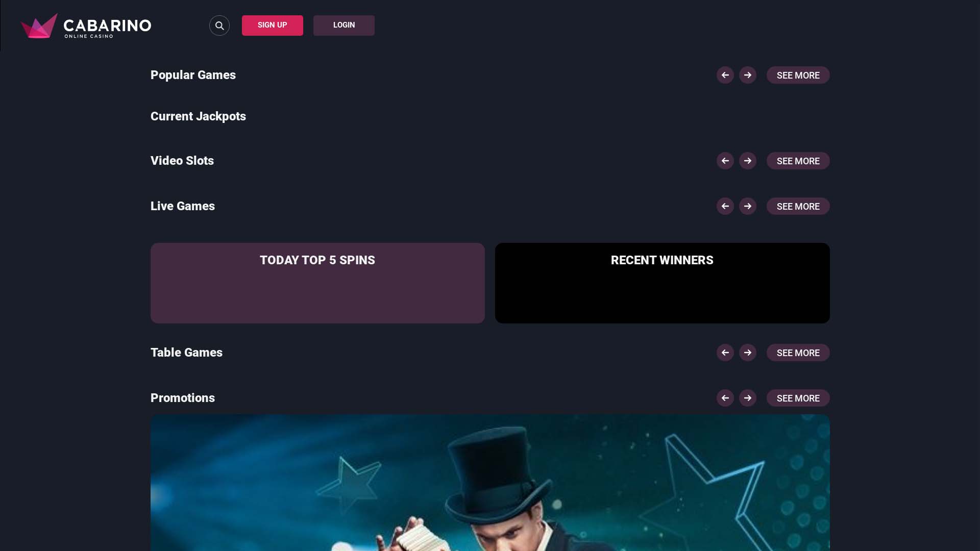Open See More for Live Games
This screenshot has height=551, width=980.
[x=798, y=206]
